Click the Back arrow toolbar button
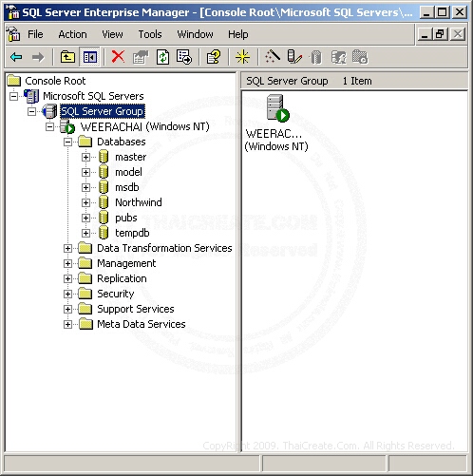Image resolution: width=473 pixels, height=476 pixels. [16, 57]
